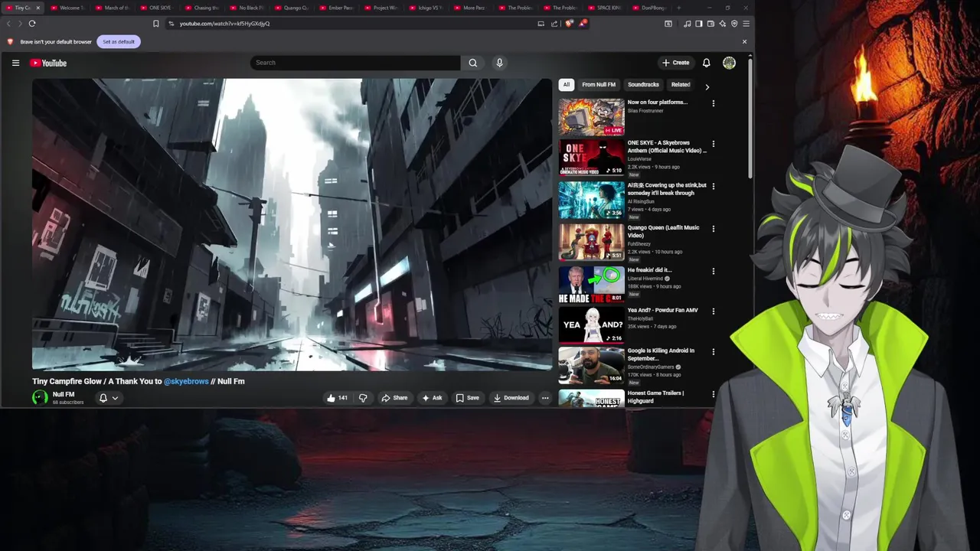Screen dimensions: 980x551
Task: Select the Soundtracks filter chip
Action: click(x=643, y=85)
